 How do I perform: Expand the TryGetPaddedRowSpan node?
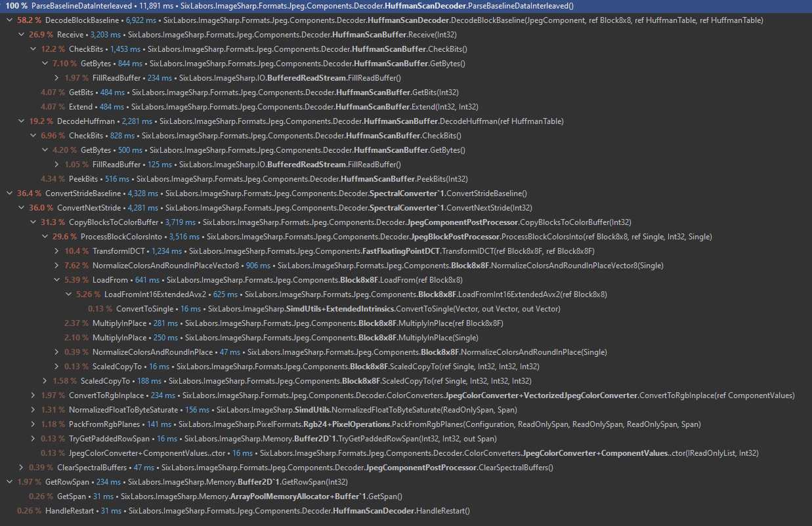33,439
